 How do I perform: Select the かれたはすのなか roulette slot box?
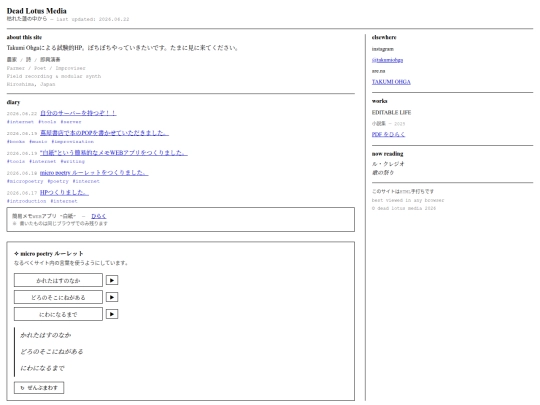coord(58,280)
